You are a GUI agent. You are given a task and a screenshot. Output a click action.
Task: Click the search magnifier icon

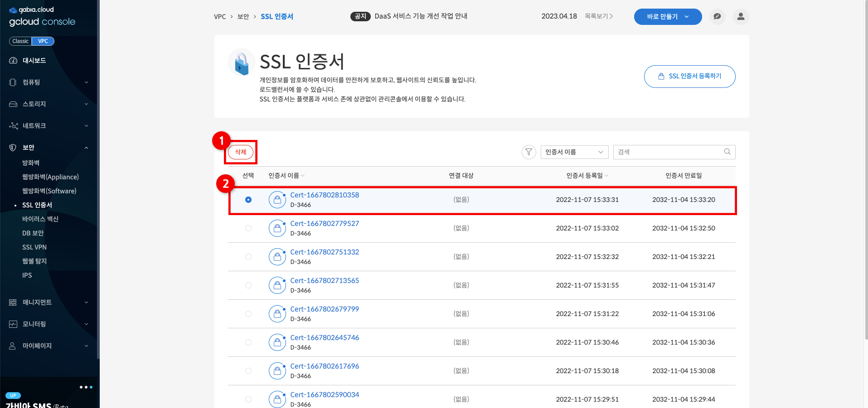[727, 152]
